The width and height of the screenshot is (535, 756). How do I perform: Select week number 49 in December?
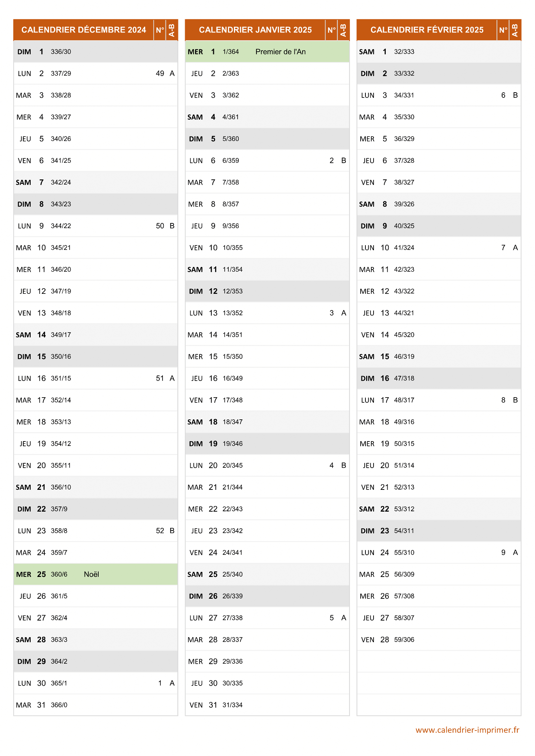(x=160, y=73)
